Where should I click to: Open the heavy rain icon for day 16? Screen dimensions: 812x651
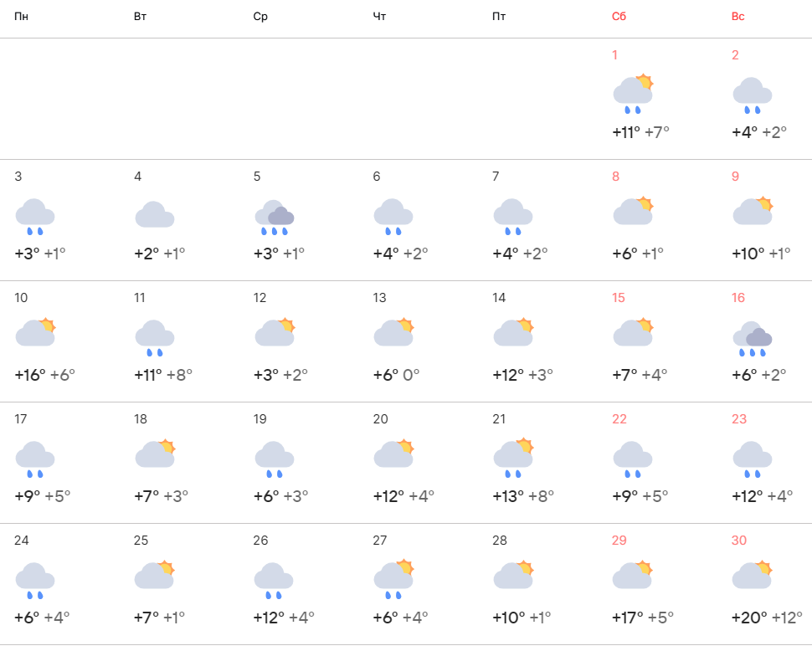tap(753, 338)
